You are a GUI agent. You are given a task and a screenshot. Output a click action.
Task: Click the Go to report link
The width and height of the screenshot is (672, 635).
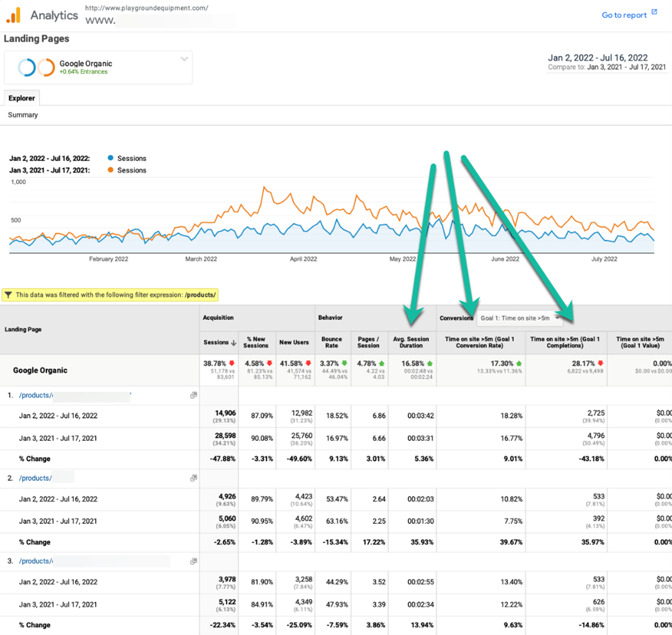624,15
